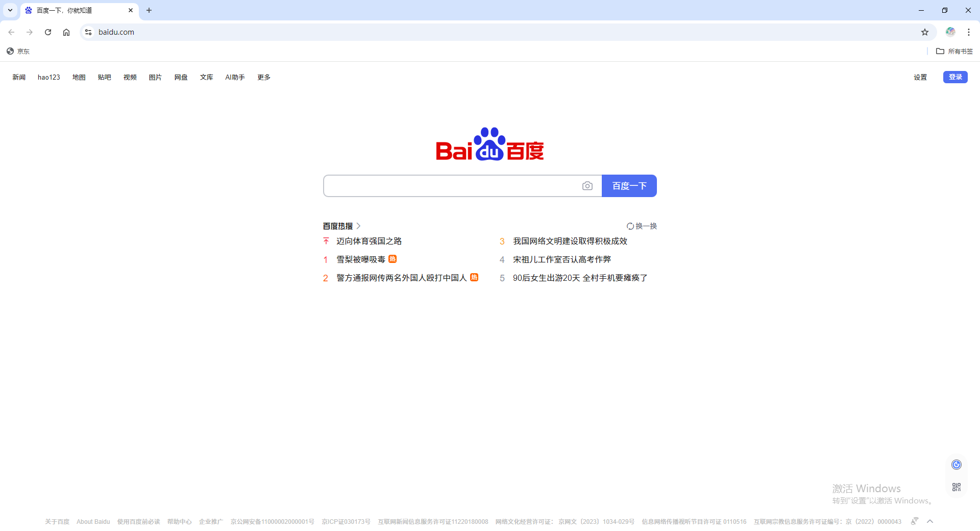Open a new tab with the plus icon
The width and height of the screenshot is (980, 531).
149,10
